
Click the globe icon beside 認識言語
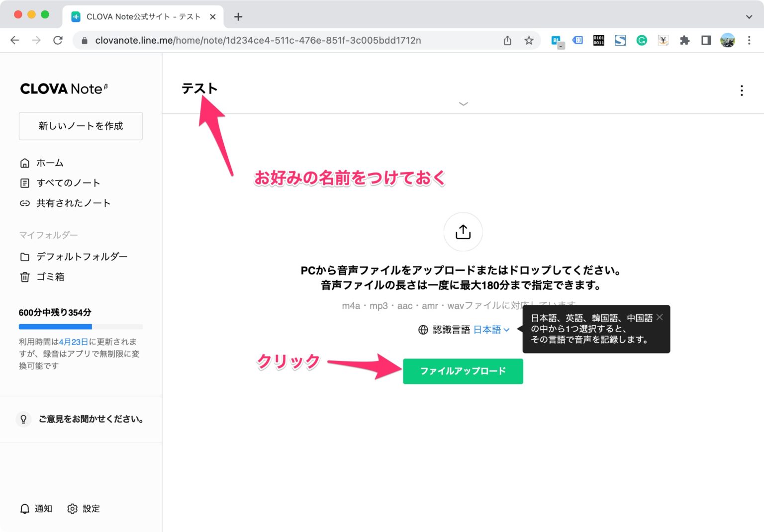point(422,329)
